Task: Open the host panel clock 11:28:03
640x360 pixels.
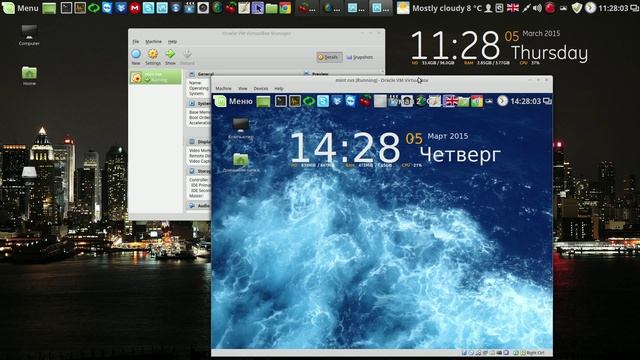Action: [x=614, y=8]
